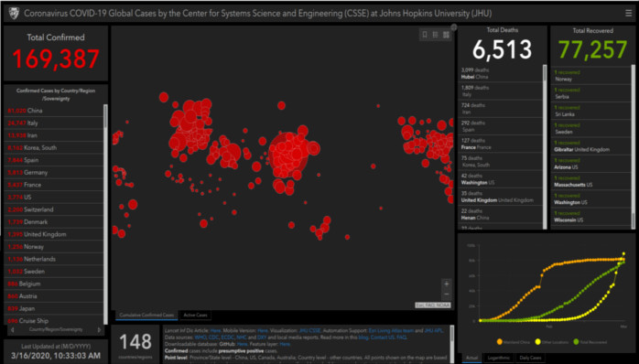
Task: Select Italy in confirmed cases list
Action: [54, 123]
